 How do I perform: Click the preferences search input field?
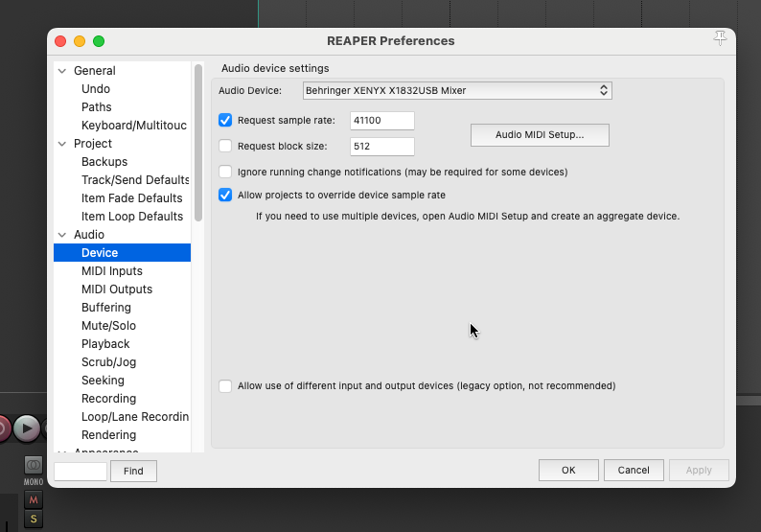tap(81, 472)
